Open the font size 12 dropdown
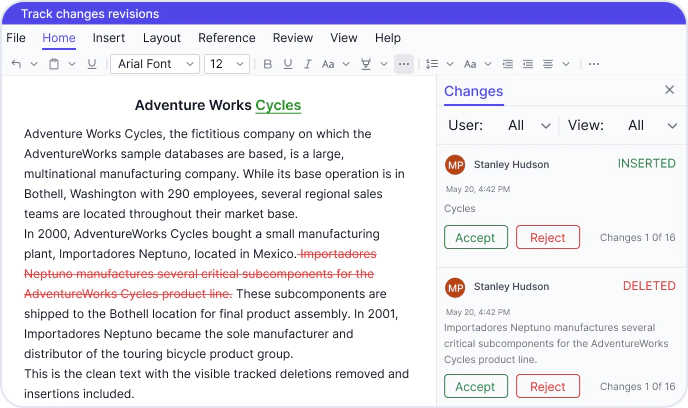The image size is (688, 408). 227,64
